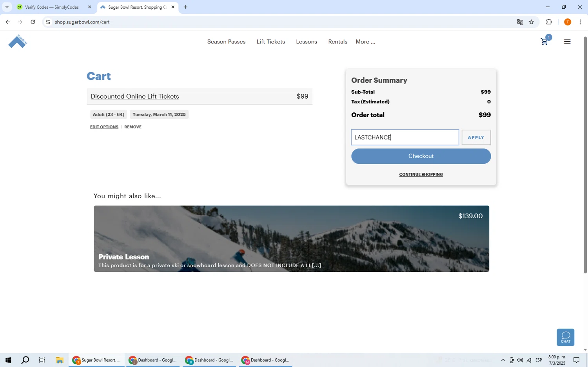
Task: Click the promo code input field
Action: click(405, 137)
